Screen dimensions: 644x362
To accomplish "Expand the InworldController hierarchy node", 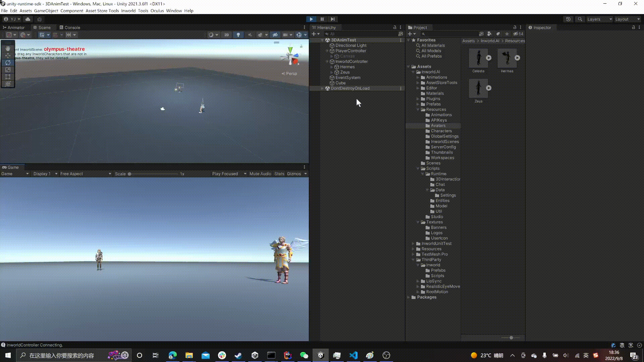I will [x=327, y=62].
